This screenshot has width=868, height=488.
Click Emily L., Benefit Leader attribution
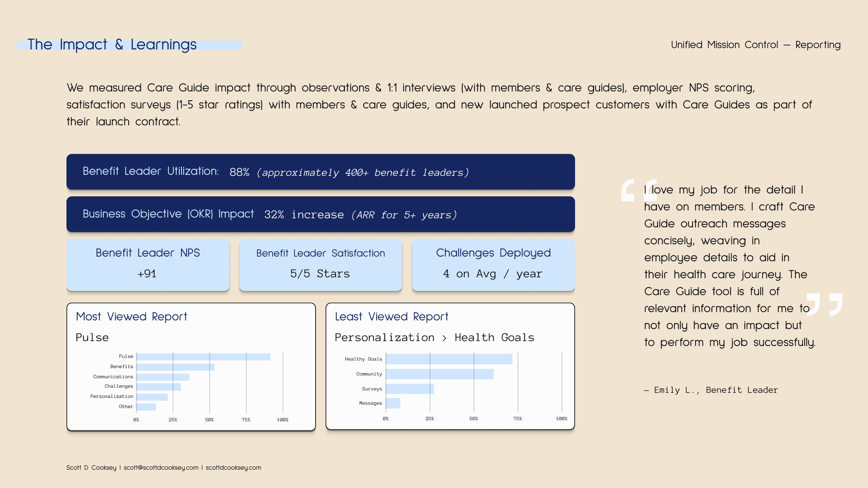tap(711, 390)
